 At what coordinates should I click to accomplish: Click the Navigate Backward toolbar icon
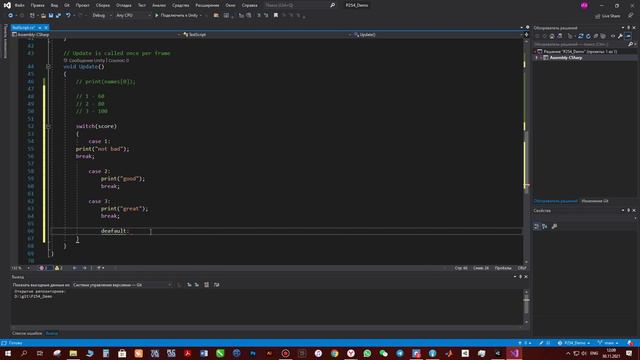(x=11, y=16)
